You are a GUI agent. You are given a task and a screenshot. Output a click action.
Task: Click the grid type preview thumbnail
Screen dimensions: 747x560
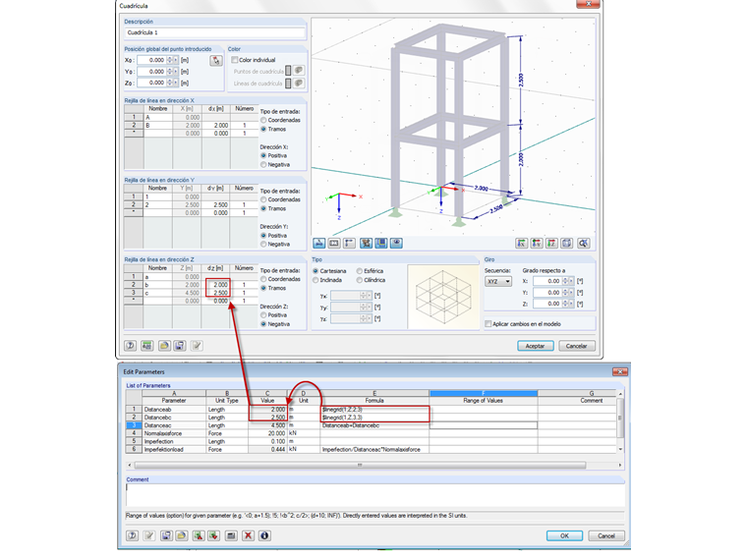pyautogui.click(x=443, y=297)
